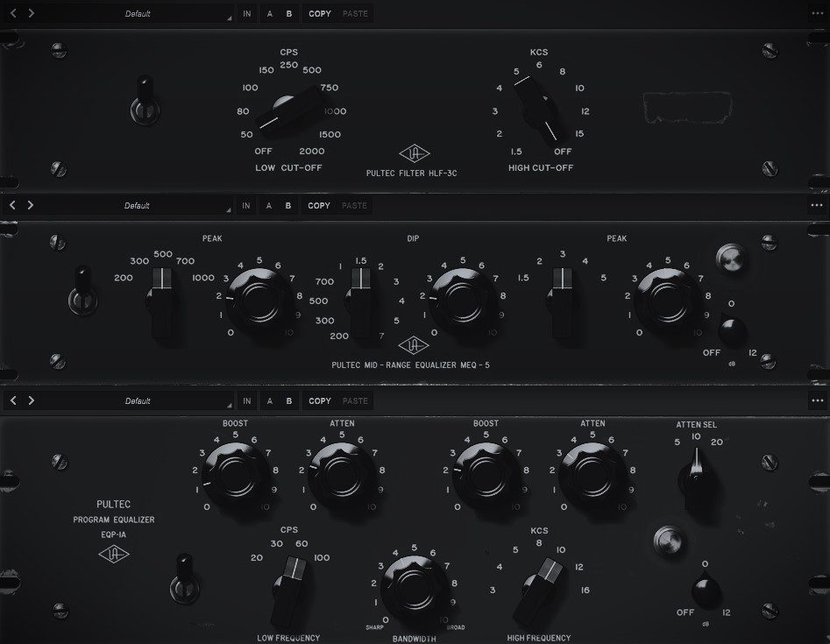This screenshot has height=644, width=830.
Task: Select state B in MEQ-5 toolbar
Action: 288,205
